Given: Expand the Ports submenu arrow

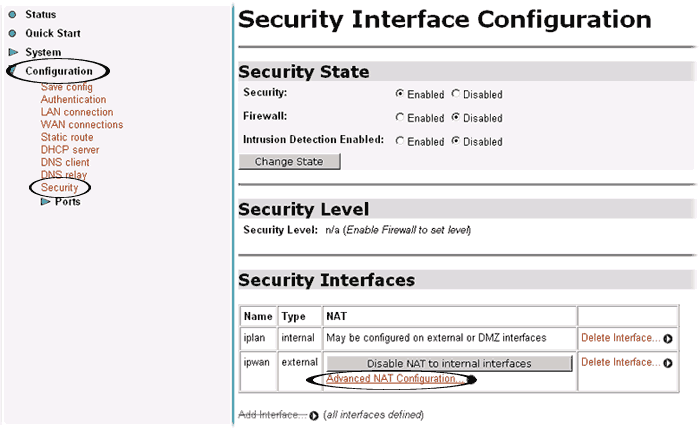Looking at the screenshot, I should pyautogui.click(x=45, y=202).
